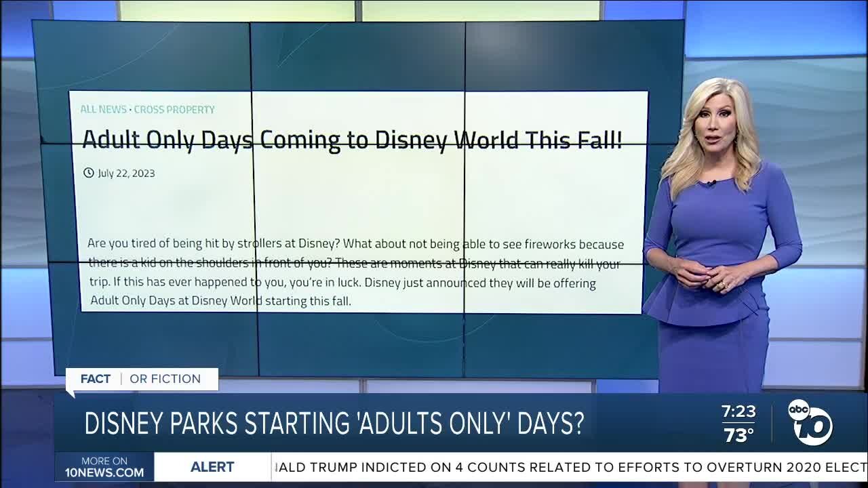Viewport: 868px width, 488px height.
Task: Click the scrolling Trump indictment ticker text
Action: click(570, 467)
